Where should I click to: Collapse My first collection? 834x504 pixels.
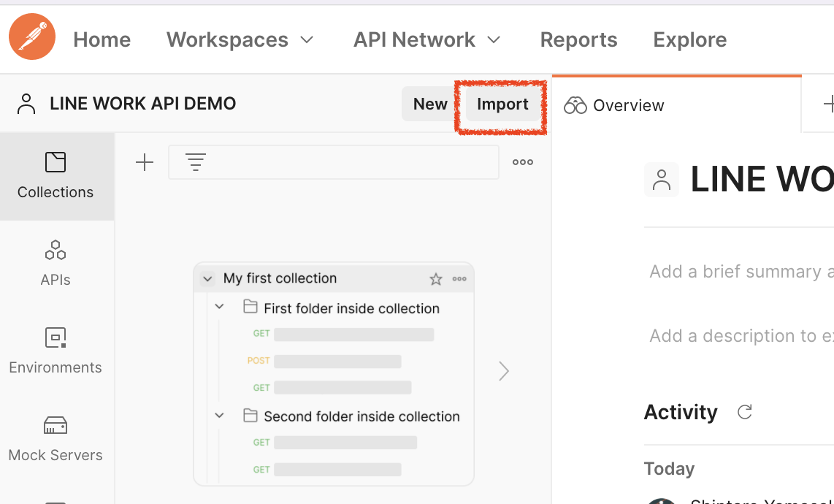[207, 278]
